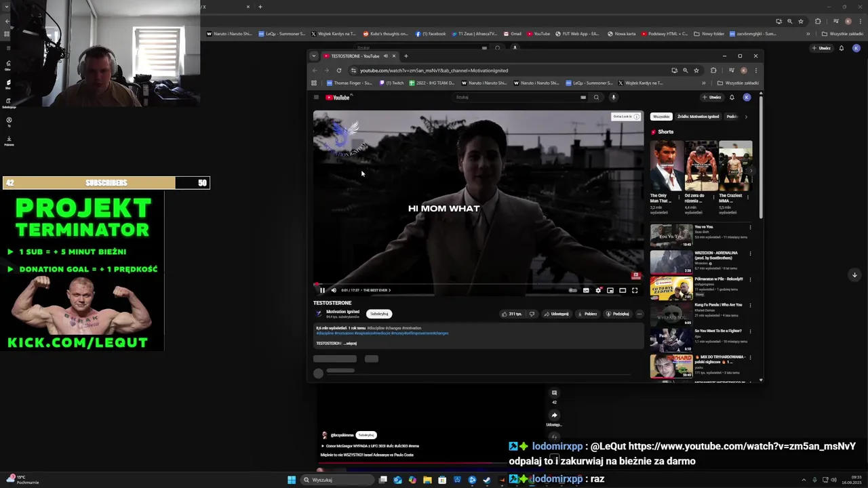
Task: Click the Podziękuj thanks button
Action: (x=618, y=314)
